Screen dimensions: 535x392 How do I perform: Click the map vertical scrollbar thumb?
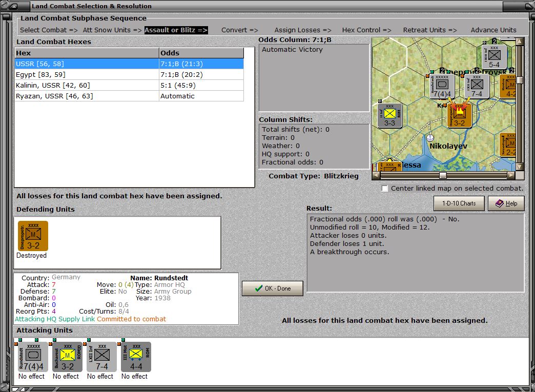(520, 80)
